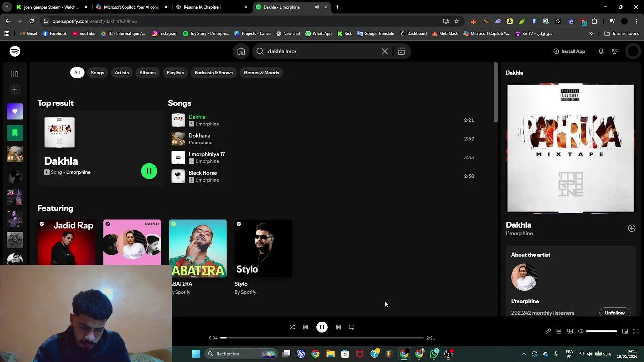The width and height of the screenshot is (644, 362).
Task: Click Install App button
Action: coord(569,51)
